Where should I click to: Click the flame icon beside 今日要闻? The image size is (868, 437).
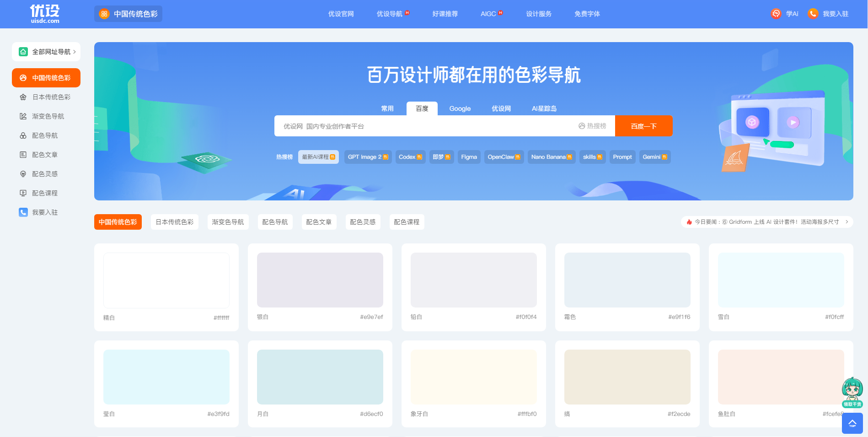point(689,222)
